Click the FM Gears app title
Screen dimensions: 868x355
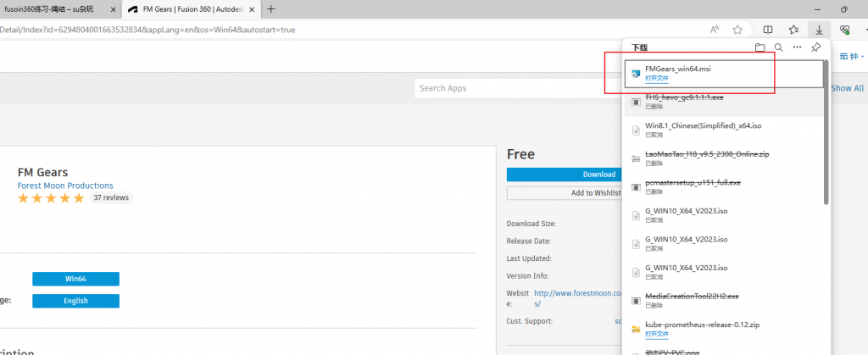[42, 172]
